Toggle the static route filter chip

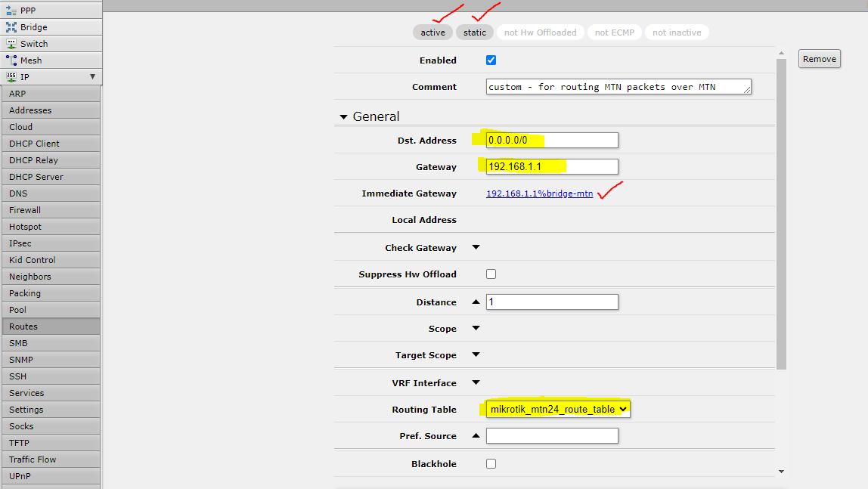(x=475, y=32)
